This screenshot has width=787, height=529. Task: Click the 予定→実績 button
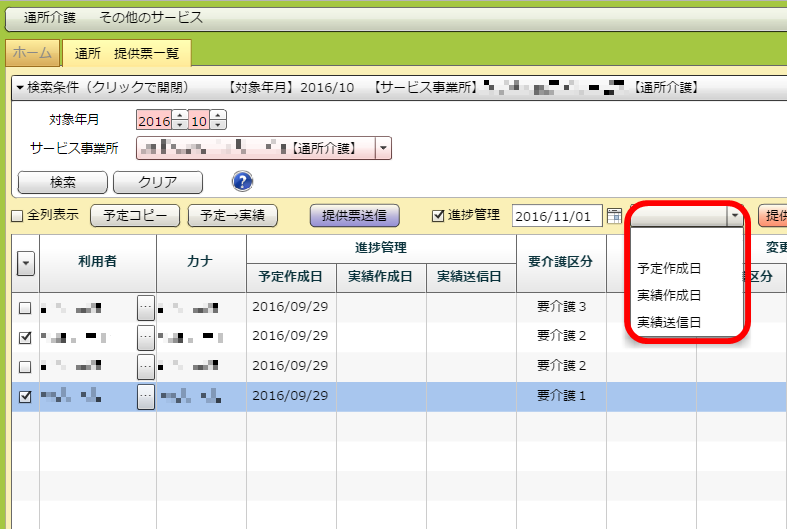point(240,215)
